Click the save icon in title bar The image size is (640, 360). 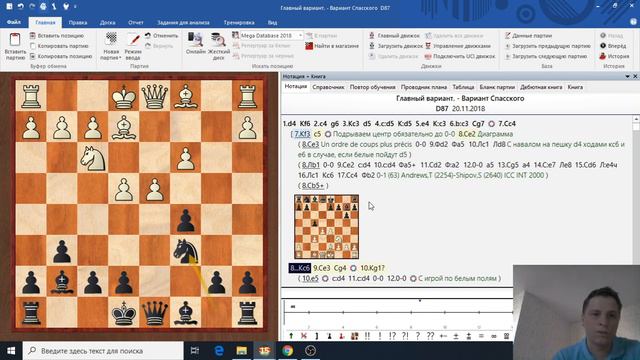click(9, 7)
